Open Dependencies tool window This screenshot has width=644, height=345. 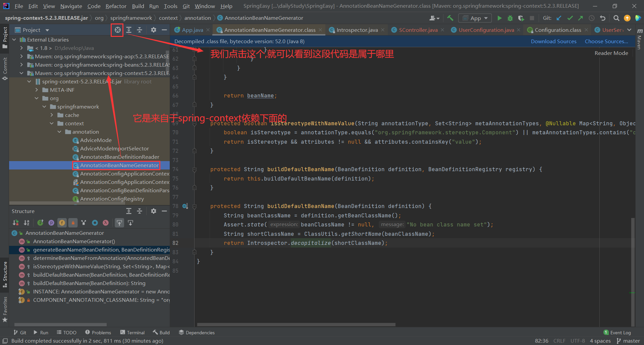click(197, 332)
